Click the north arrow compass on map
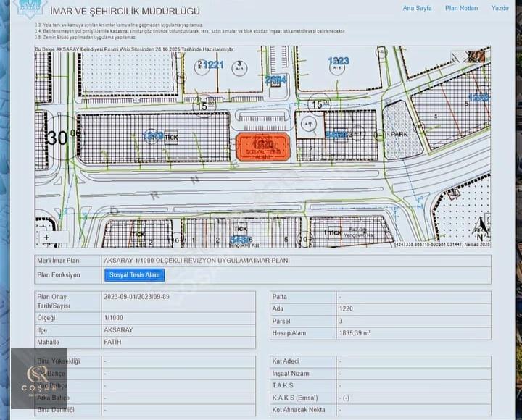 480,229
